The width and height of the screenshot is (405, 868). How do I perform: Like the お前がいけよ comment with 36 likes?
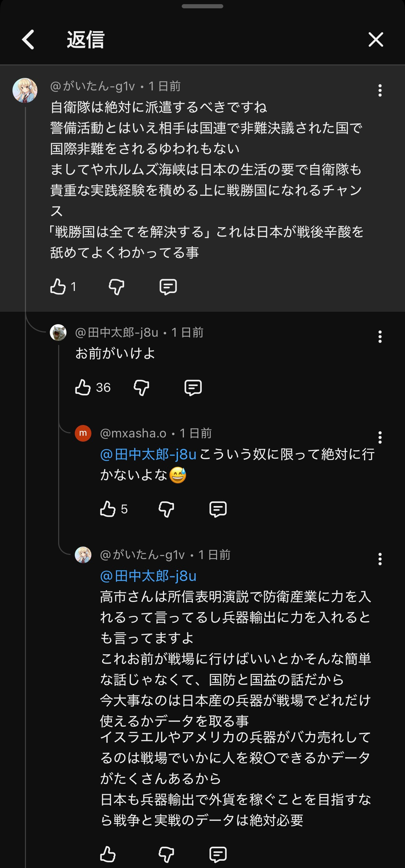83,387
